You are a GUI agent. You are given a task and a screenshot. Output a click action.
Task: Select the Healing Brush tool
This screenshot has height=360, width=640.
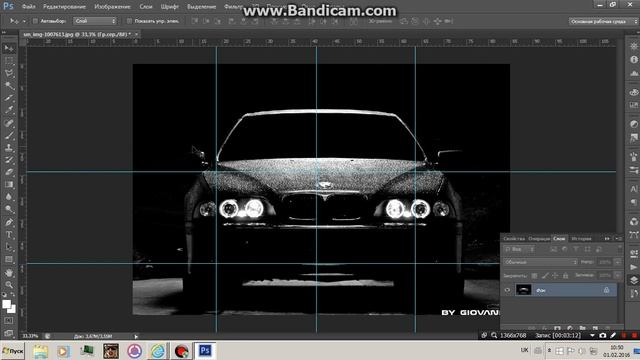tap(9, 123)
